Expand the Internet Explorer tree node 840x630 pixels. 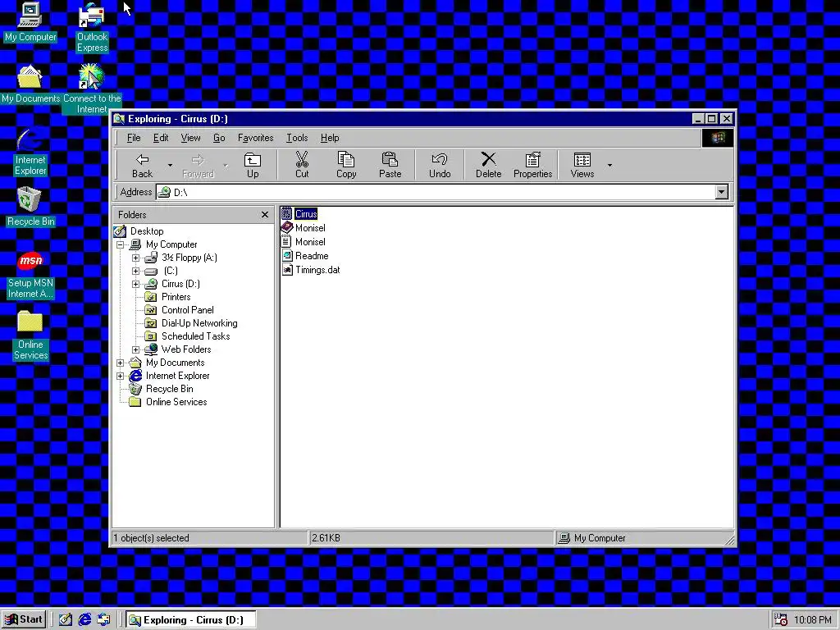tap(120, 376)
